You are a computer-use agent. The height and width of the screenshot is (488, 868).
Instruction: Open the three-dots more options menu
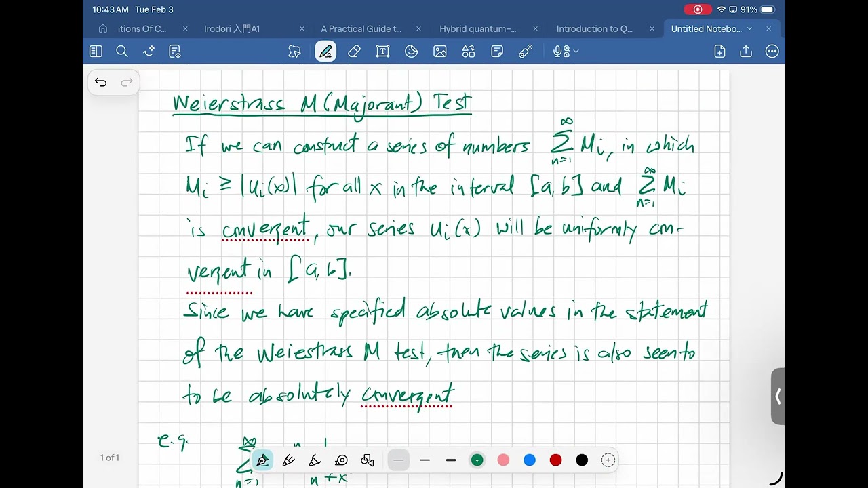772,52
